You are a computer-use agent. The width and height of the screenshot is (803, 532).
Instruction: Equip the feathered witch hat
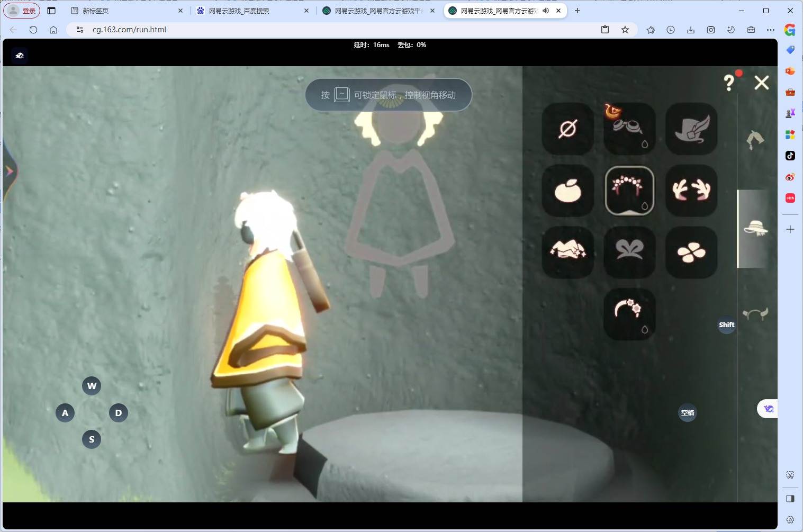pos(691,129)
